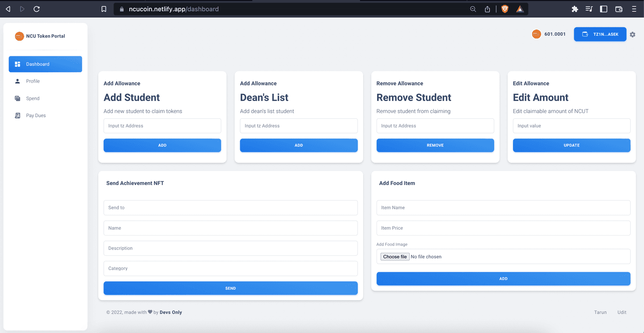Focus Add Student tz address input
The width and height of the screenshot is (644, 333).
click(x=162, y=126)
